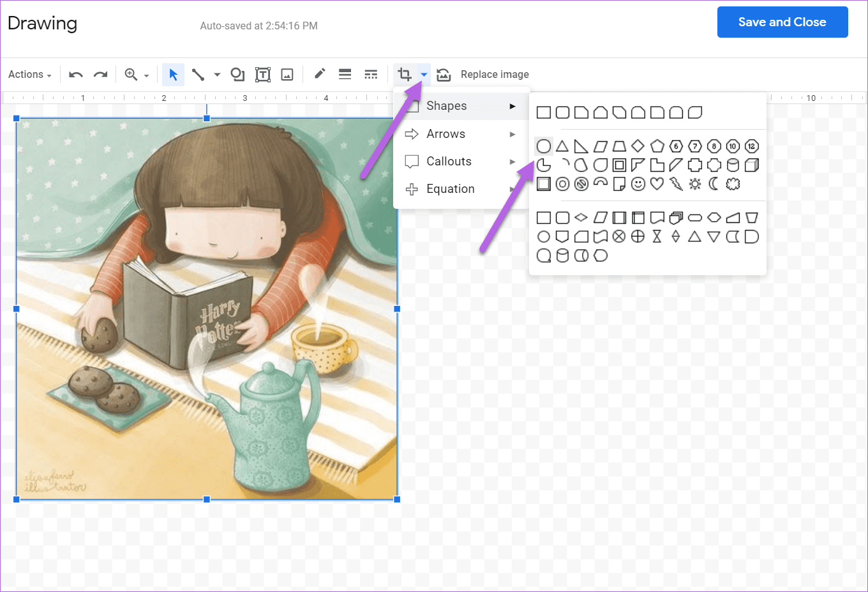Select the ellipse mask shape
Viewport: 868px width, 592px height.
[544, 146]
